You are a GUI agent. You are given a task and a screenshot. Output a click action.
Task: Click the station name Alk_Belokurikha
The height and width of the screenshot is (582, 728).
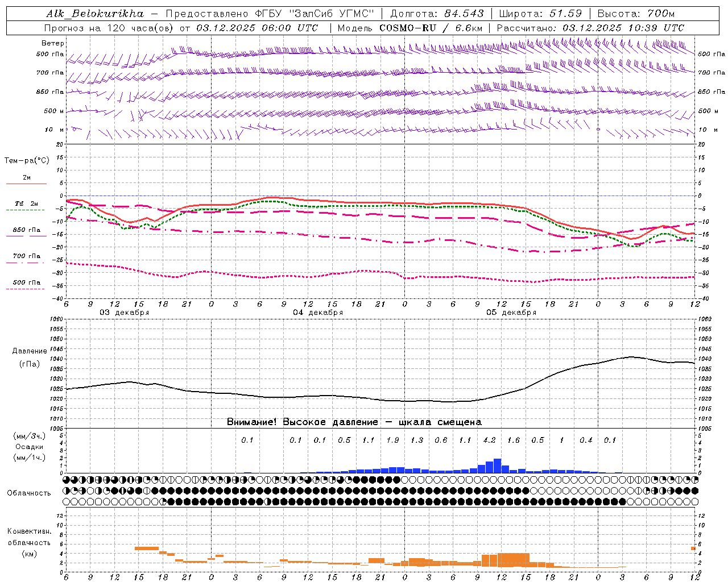click(95, 14)
